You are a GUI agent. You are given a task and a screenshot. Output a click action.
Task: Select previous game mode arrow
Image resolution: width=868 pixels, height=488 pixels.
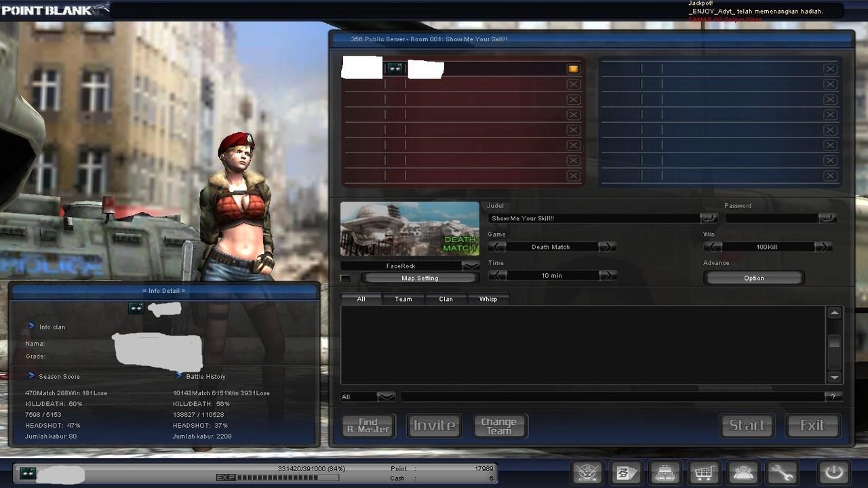497,247
